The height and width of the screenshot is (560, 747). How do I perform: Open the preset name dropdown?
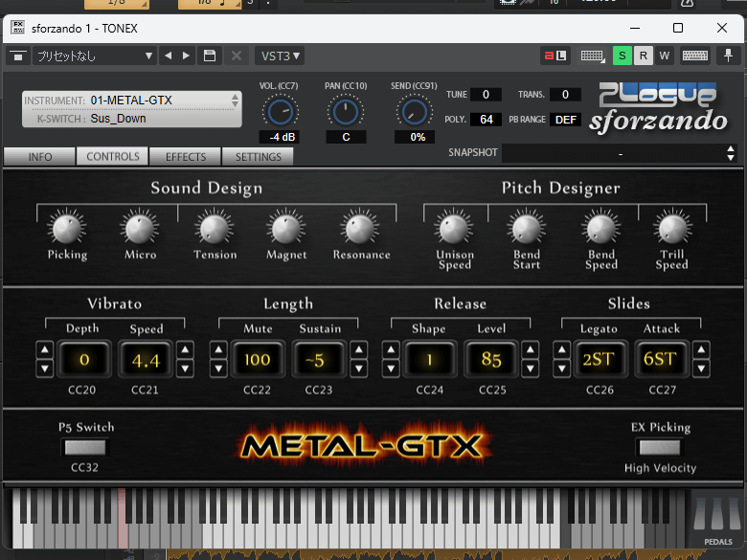click(x=93, y=56)
